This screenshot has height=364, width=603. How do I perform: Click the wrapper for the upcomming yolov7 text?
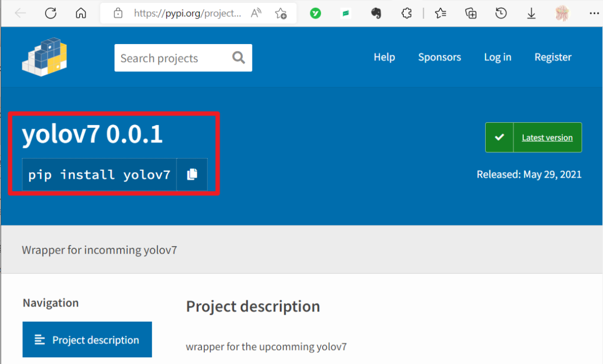point(266,347)
